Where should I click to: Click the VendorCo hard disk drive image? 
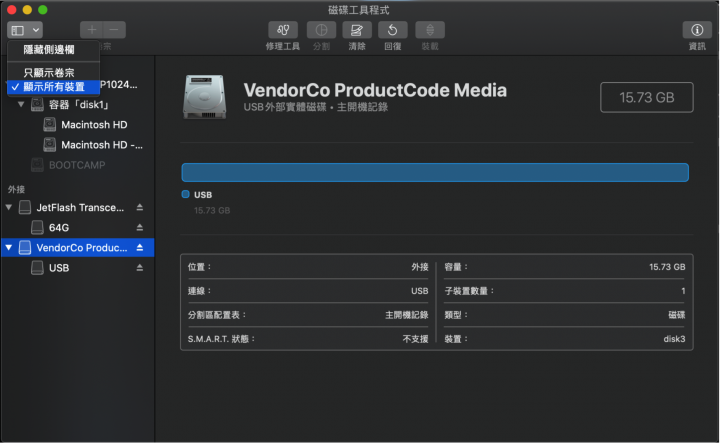click(204, 97)
